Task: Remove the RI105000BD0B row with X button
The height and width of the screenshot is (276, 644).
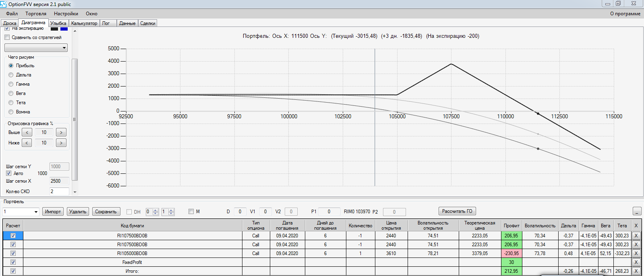Action: pos(636,253)
